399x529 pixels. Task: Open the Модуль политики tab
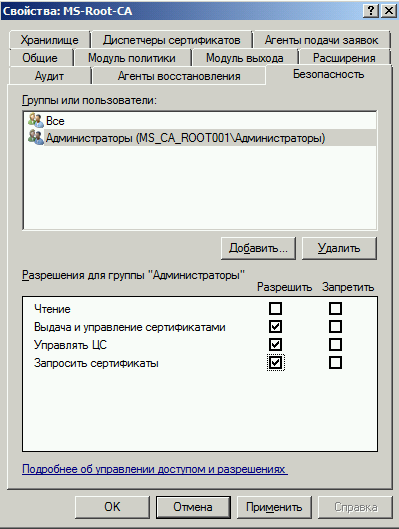132,58
